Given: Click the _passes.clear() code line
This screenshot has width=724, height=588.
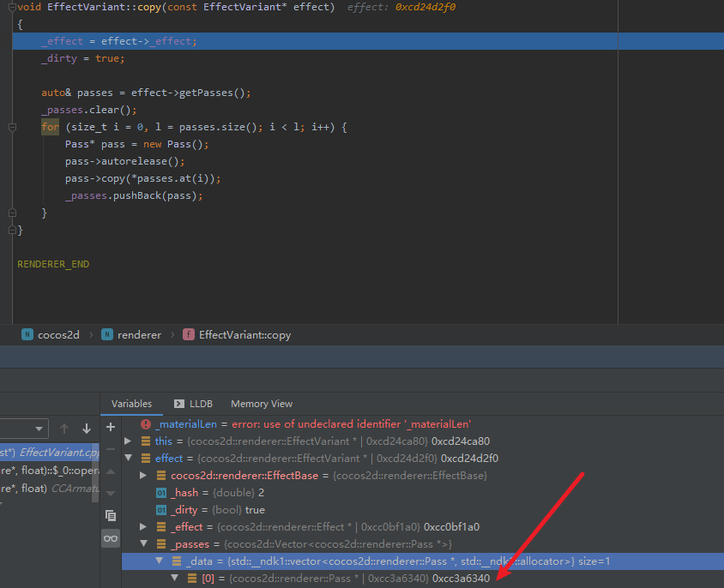Looking at the screenshot, I should 89,110.
